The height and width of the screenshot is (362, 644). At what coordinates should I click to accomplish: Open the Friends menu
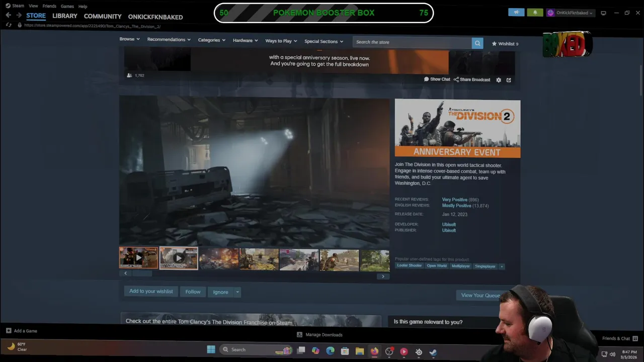(49, 6)
